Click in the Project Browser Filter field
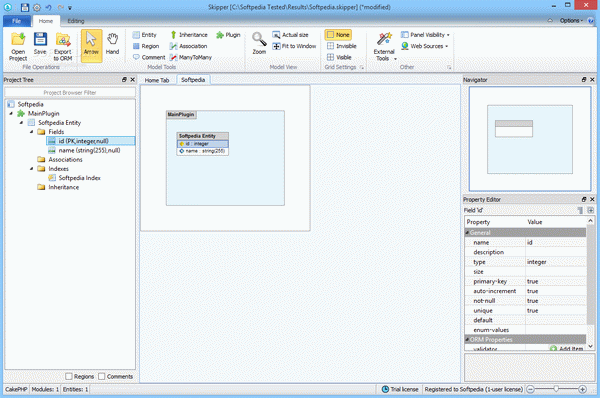The height and width of the screenshot is (398, 600). (70, 93)
